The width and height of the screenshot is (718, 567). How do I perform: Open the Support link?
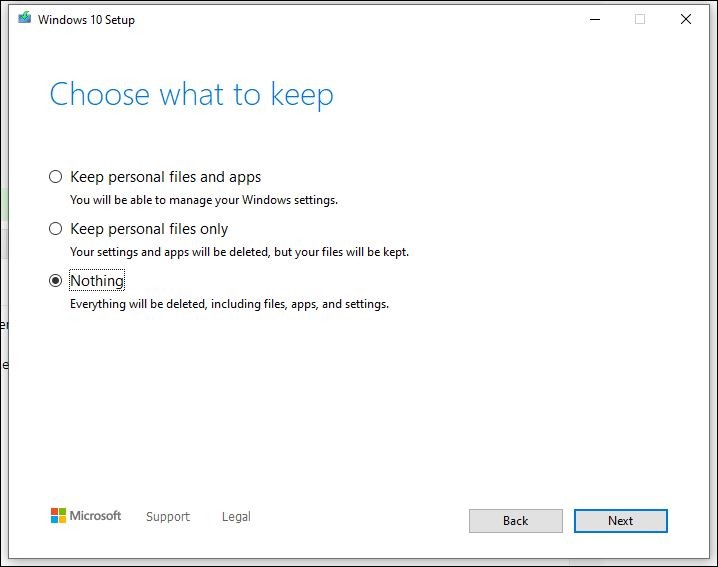168,517
